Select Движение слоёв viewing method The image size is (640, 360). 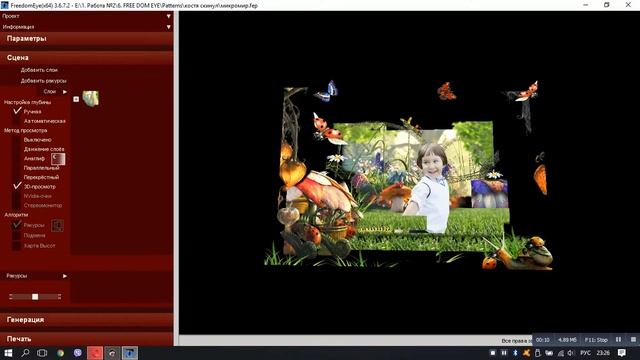click(x=44, y=149)
